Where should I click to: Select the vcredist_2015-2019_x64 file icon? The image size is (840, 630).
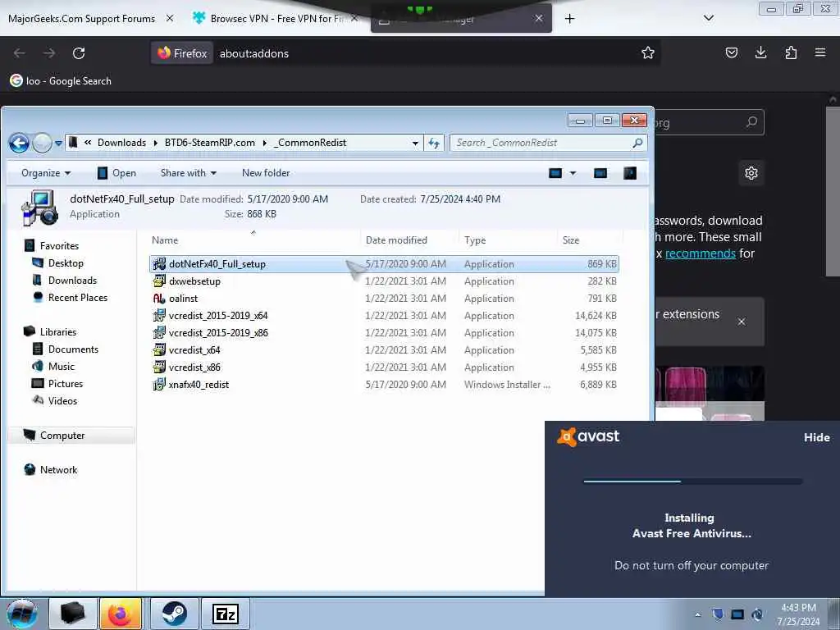[x=159, y=316]
